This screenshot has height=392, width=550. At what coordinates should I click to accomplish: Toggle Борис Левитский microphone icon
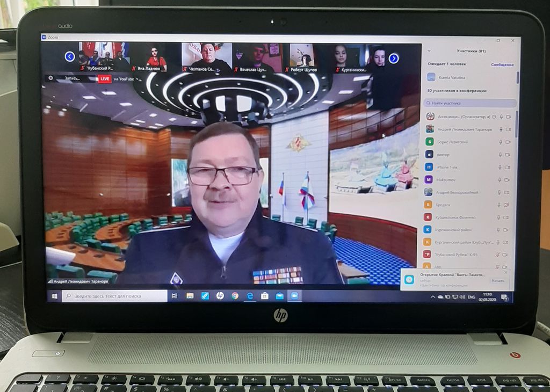point(501,142)
